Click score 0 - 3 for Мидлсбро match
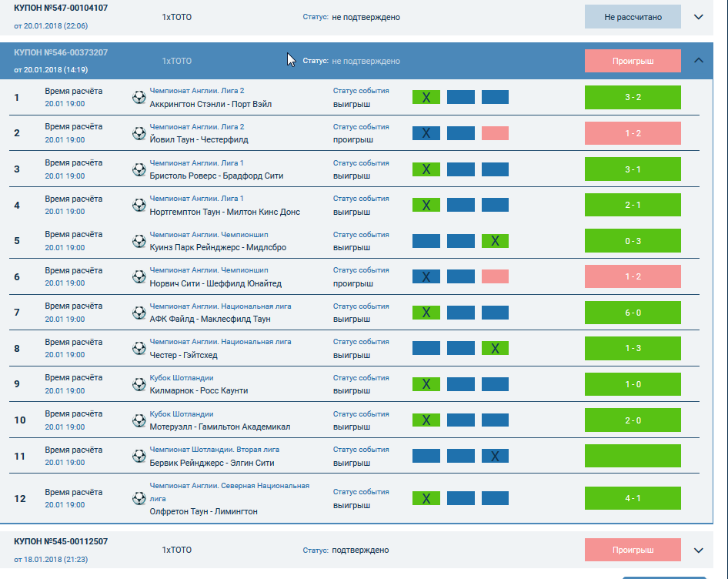Screen dimensions: 728x579 (633, 241)
